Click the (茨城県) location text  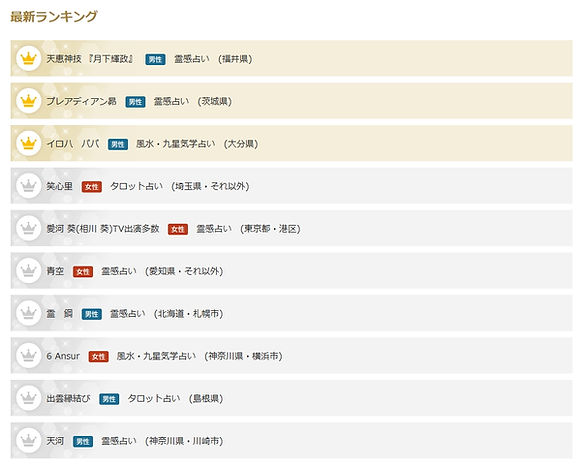tap(215, 101)
